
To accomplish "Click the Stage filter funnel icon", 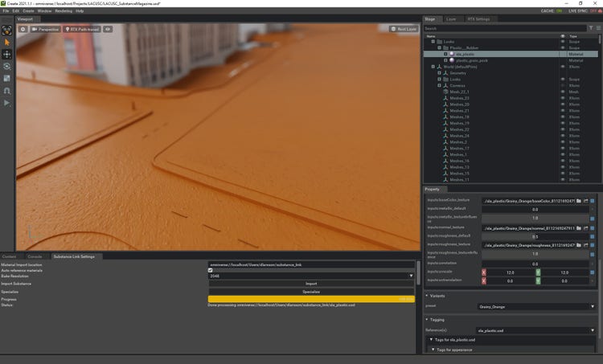I will (x=590, y=28).
